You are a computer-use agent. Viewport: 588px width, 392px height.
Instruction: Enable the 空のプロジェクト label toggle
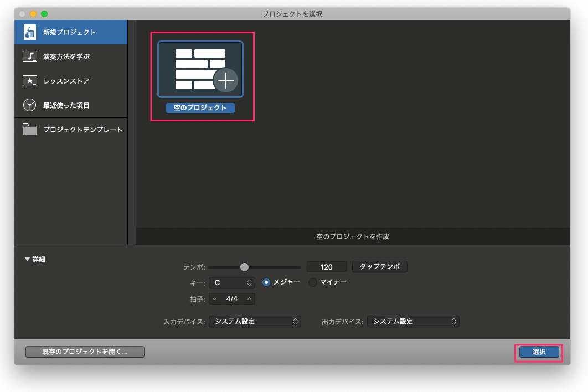(200, 107)
